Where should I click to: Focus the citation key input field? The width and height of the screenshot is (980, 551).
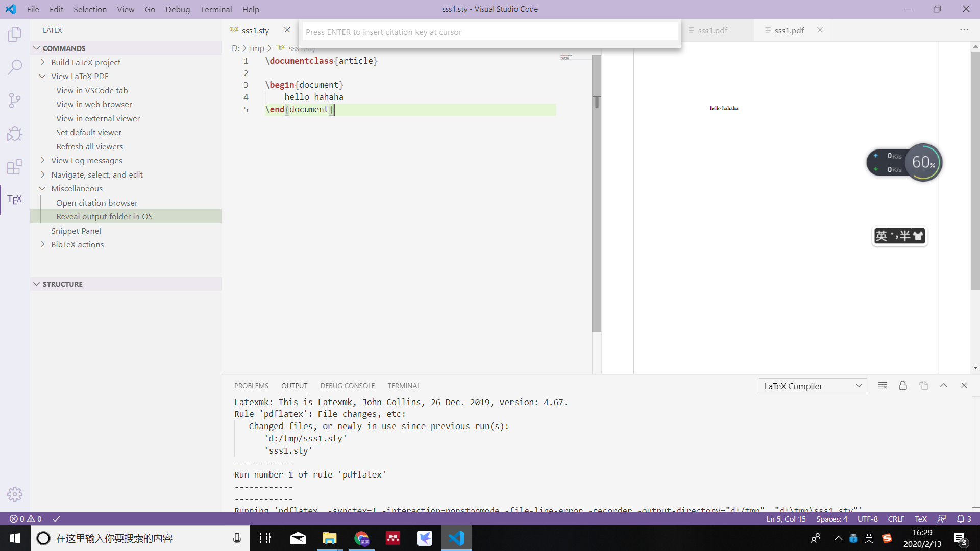pyautogui.click(x=489, y=32)
